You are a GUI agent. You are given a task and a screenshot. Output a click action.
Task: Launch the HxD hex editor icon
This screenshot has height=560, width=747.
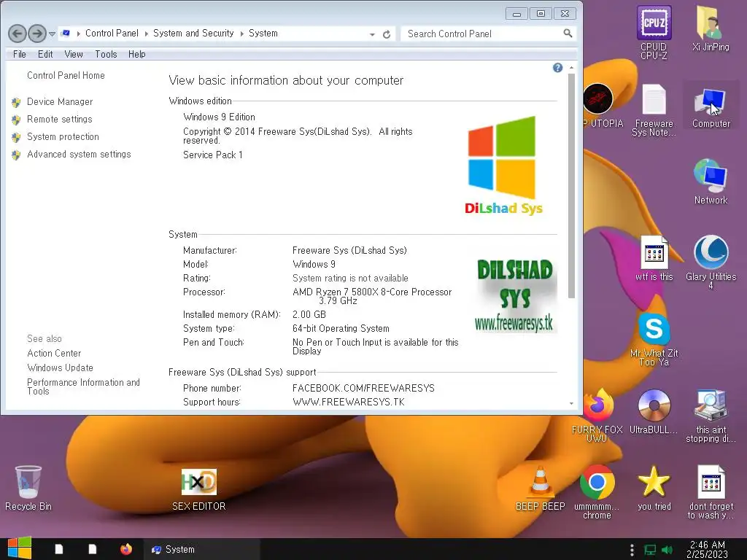tap(198, 489)
